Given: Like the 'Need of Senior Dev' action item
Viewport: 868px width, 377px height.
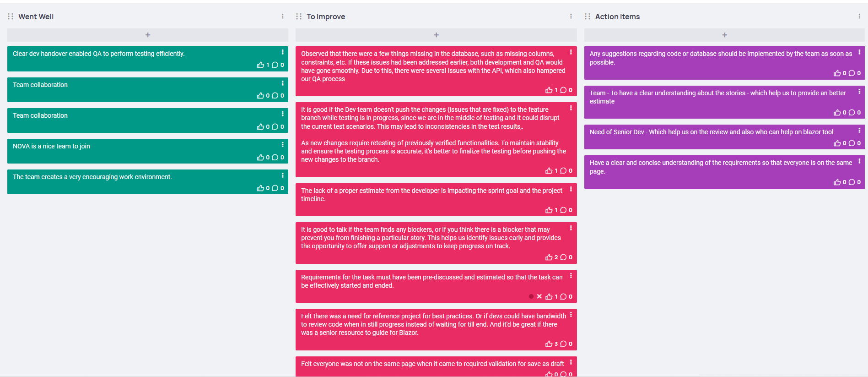Looking at the screenshot, I should (837, 143).
